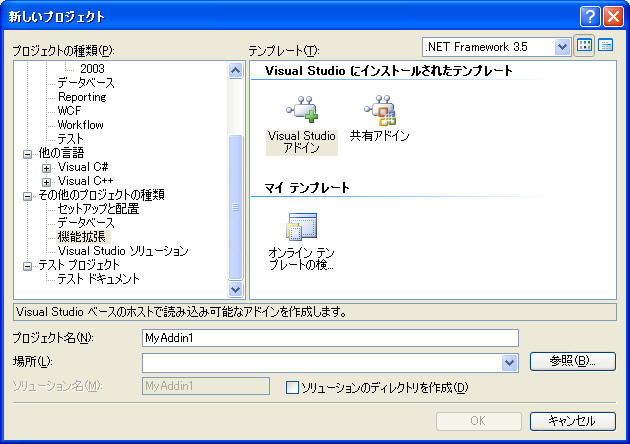Image resolution: width=630 pixels, height=444 pixels.
Task: Collapse the テスト プロジェクト tree node
Action: (x=27, y=266)
